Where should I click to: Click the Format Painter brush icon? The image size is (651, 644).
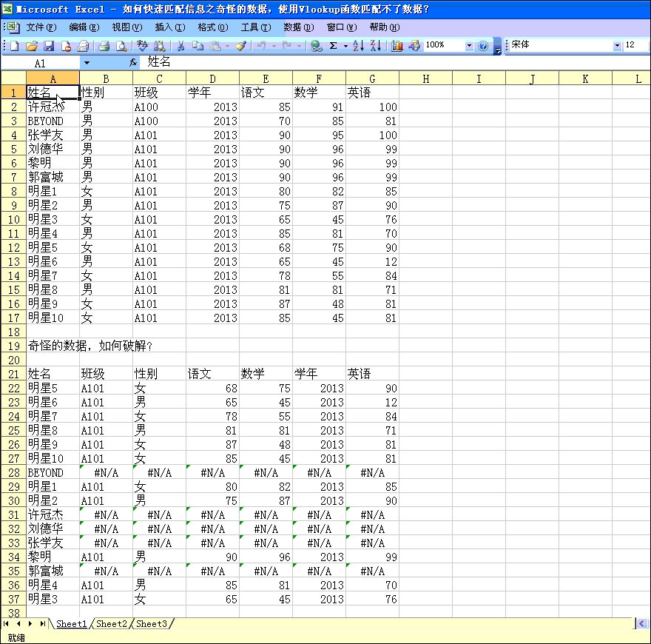pos(240,46)
